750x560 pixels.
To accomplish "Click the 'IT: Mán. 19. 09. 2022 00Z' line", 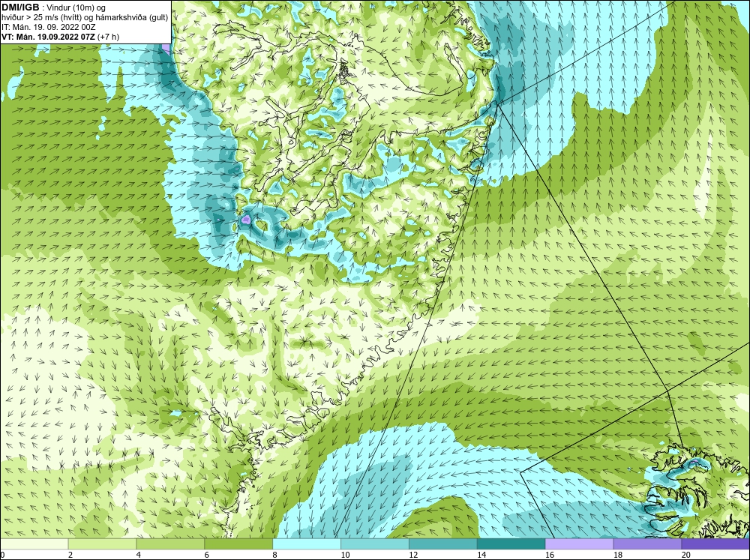I will tap(49, 27).
